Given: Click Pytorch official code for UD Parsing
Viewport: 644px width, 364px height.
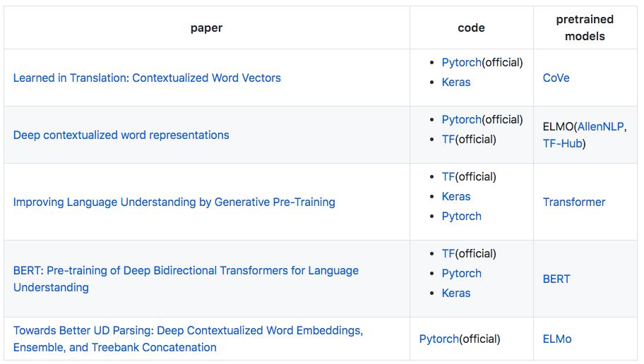Looking at the screenshot, I should [439, 339].
